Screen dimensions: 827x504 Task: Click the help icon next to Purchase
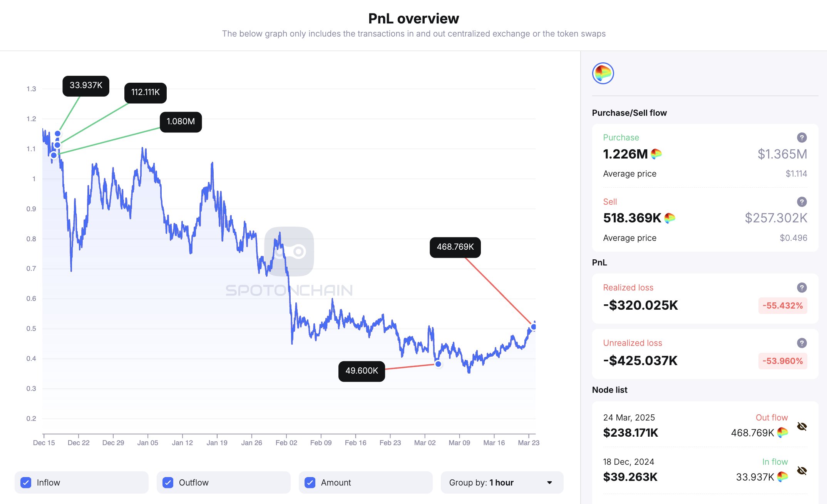(802, 137)
